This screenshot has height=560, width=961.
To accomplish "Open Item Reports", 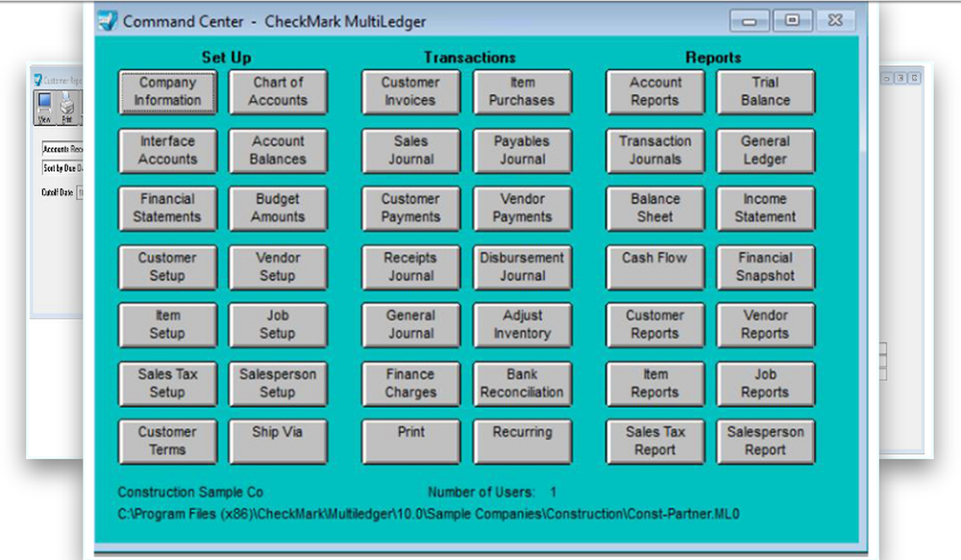I will 655,383.
